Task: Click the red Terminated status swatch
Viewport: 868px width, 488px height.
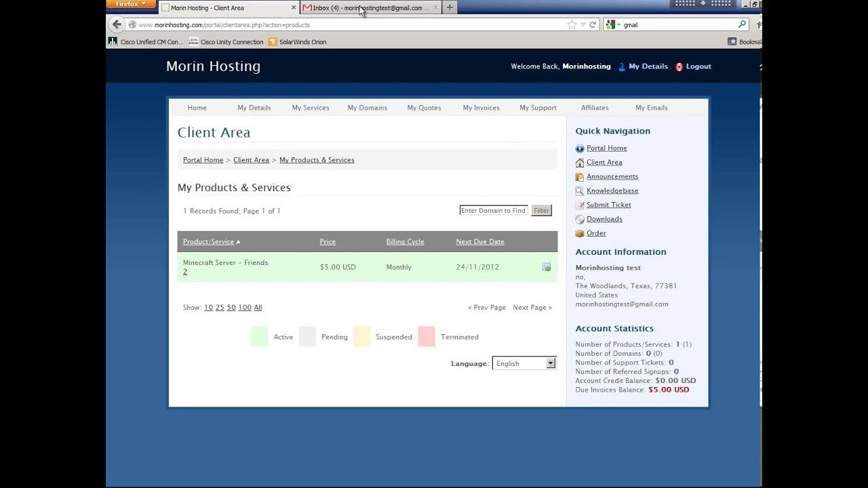Action: click(x=427, y=337)
